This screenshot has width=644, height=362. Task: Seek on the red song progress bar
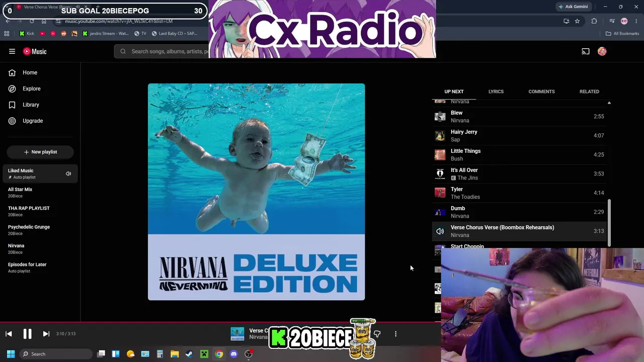click(220, 322)
